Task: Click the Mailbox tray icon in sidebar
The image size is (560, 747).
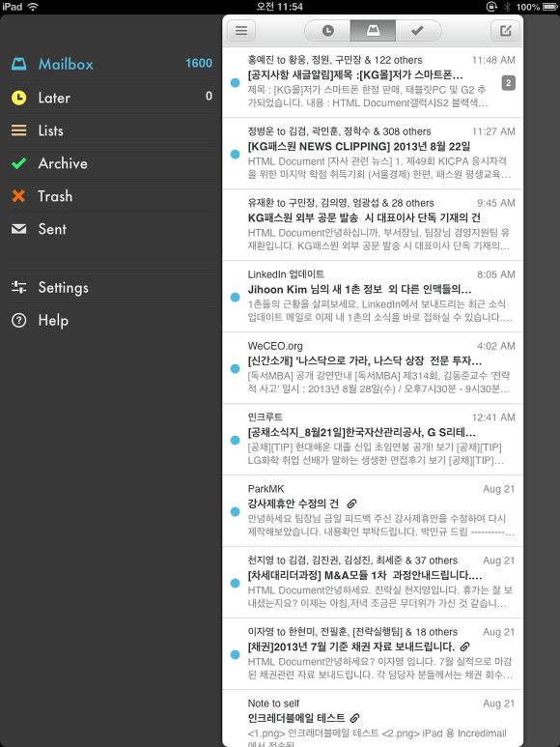Action: click(19, 64)
